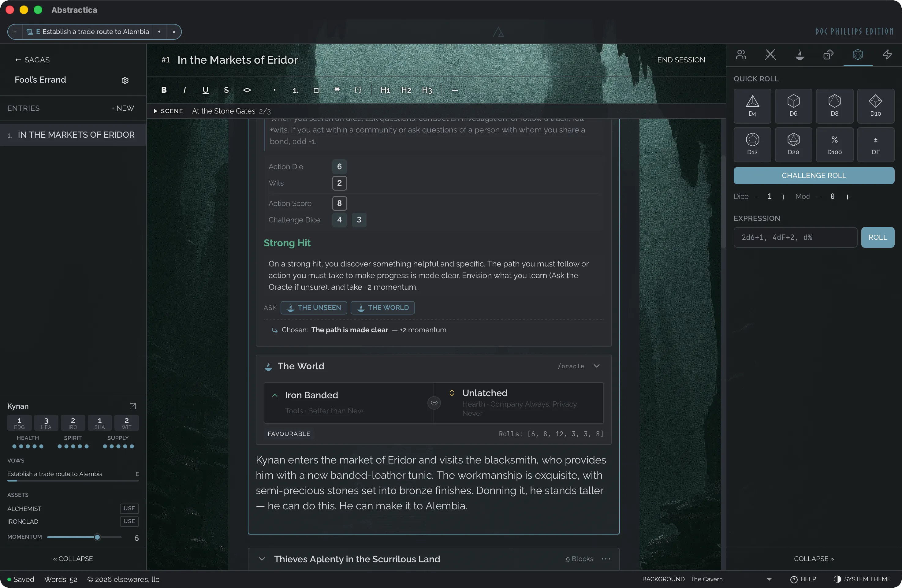Toggle SYSTEM THEME
902x588 pixels.
(x=862, y=579)
